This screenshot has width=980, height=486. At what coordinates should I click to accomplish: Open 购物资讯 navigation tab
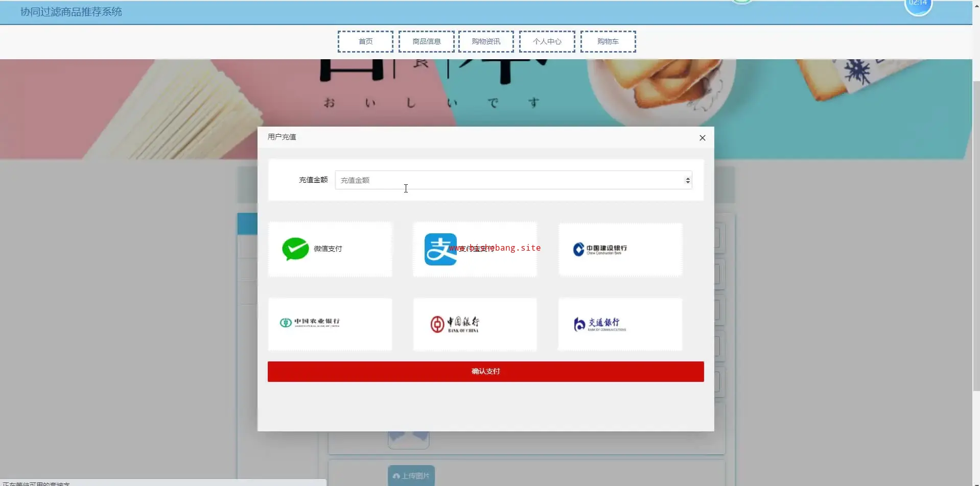point(486,41)
